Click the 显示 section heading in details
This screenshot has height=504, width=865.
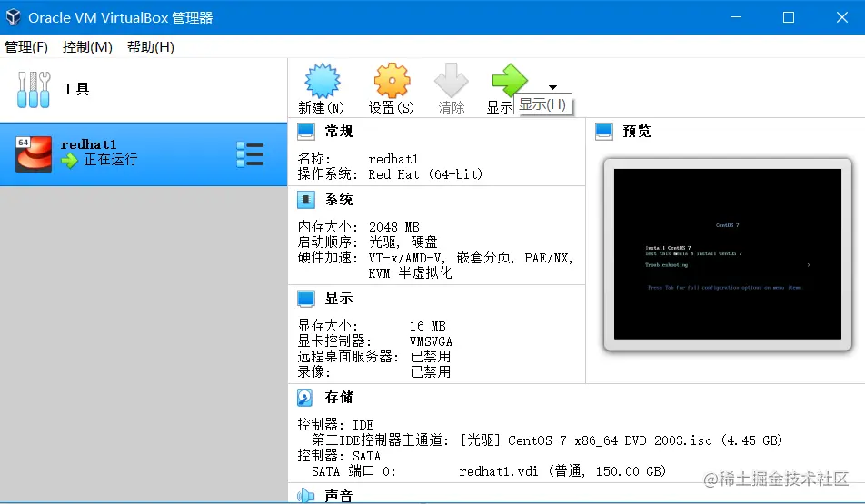pos(339,299)
